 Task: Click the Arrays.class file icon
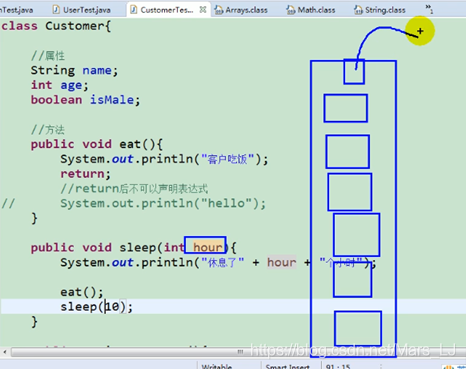(x=219, y=10)
